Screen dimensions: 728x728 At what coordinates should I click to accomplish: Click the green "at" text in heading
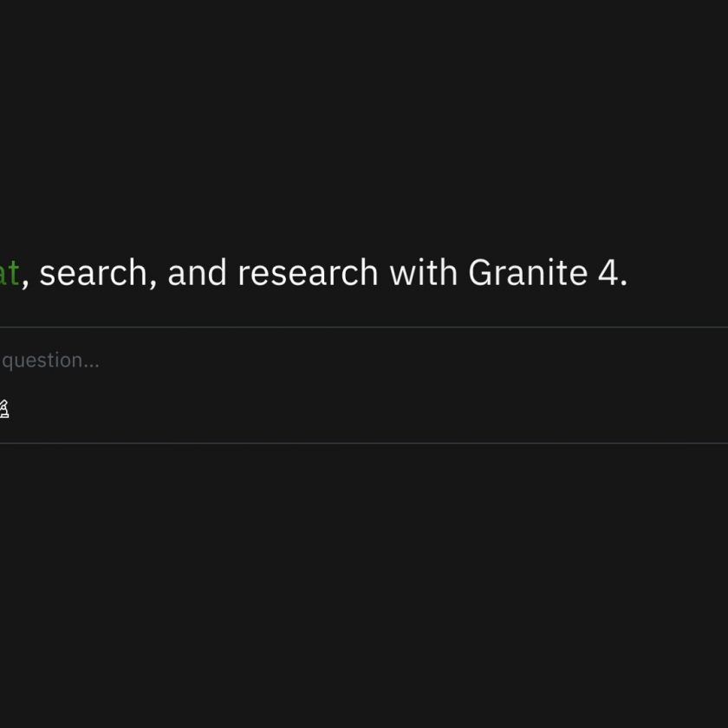tap(9, 274)
